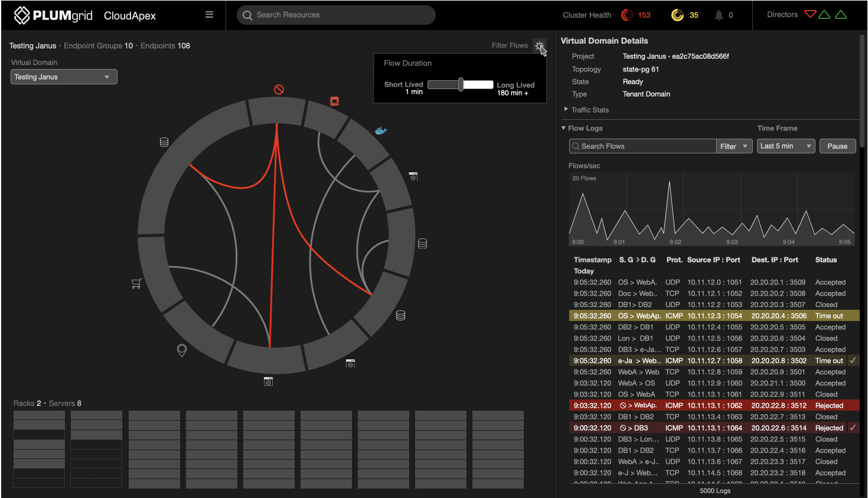Screen dimensions: 868x498
Task: Open the Filter dropdown beside Search Flows
Action: tap(734, 146)
